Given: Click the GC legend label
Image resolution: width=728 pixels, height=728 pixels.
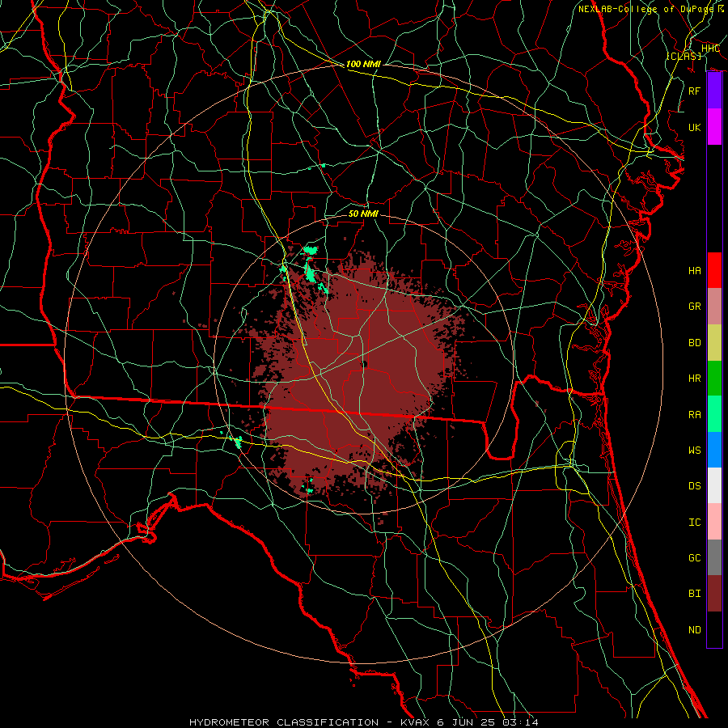Looking at the screenshot, I should pyautogui.click(x=695, y=557).
